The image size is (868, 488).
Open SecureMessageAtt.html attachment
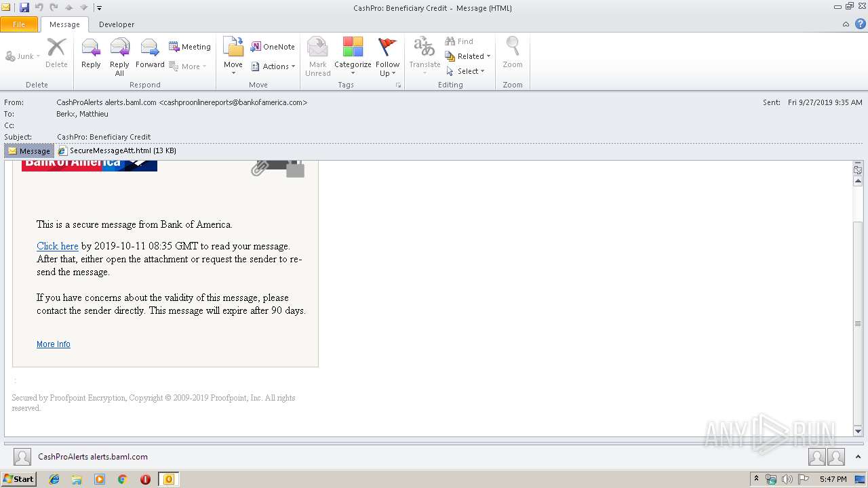point(117,150)
